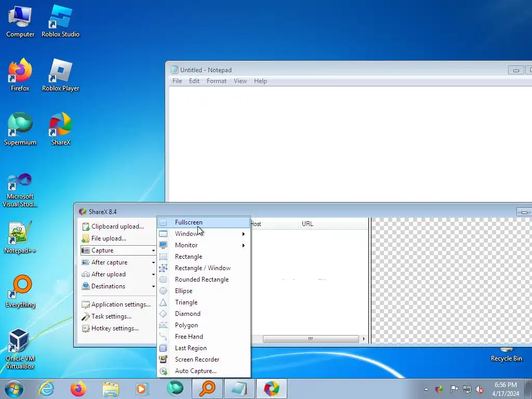Open the File menu in Notepad
Image resolution: width=532 pixels, height=399 pixels.
[x=177, y=81]
